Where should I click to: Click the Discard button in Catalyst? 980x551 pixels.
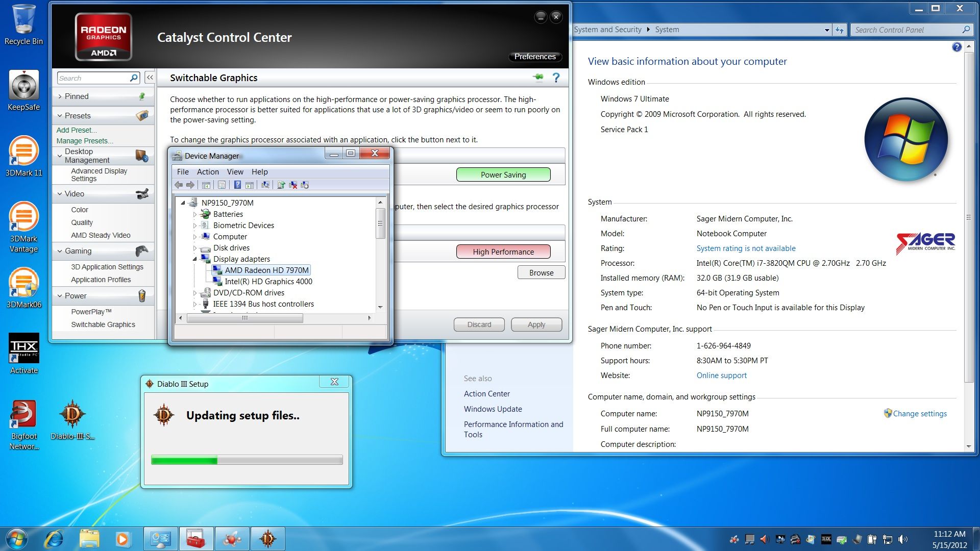coord(479,324)
